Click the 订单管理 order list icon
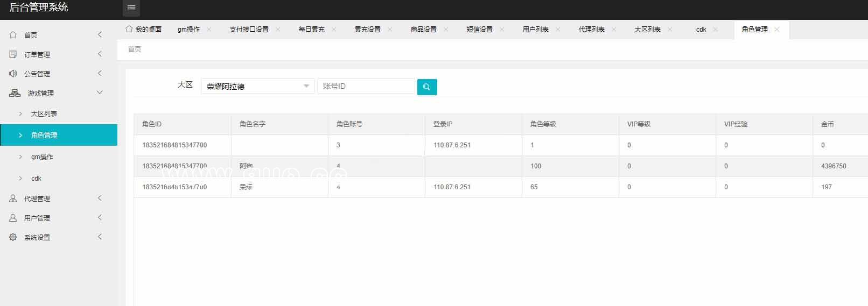 pos(13,54)
